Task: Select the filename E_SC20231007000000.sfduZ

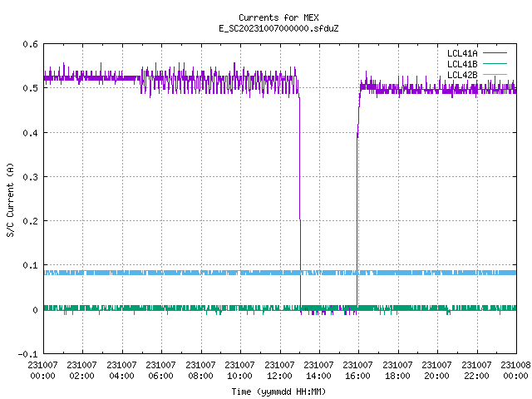Action: pos(278,28)
